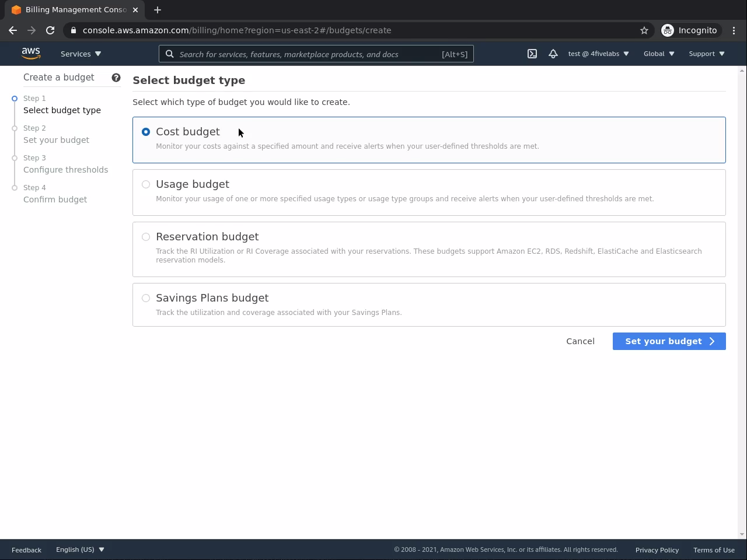Image resolution: width=747 pixels, height=560 pixels.
Task: Open a new browser tab
Action: [158, 10]
